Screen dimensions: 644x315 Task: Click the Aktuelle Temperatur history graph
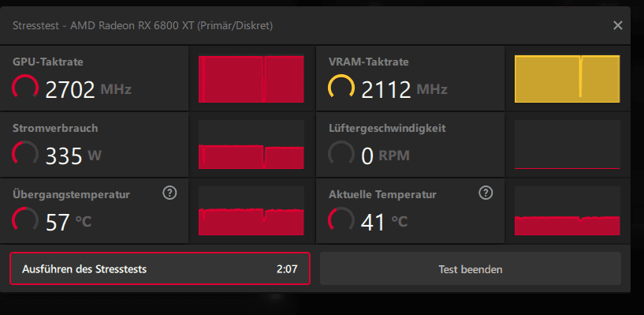(568, 211)
